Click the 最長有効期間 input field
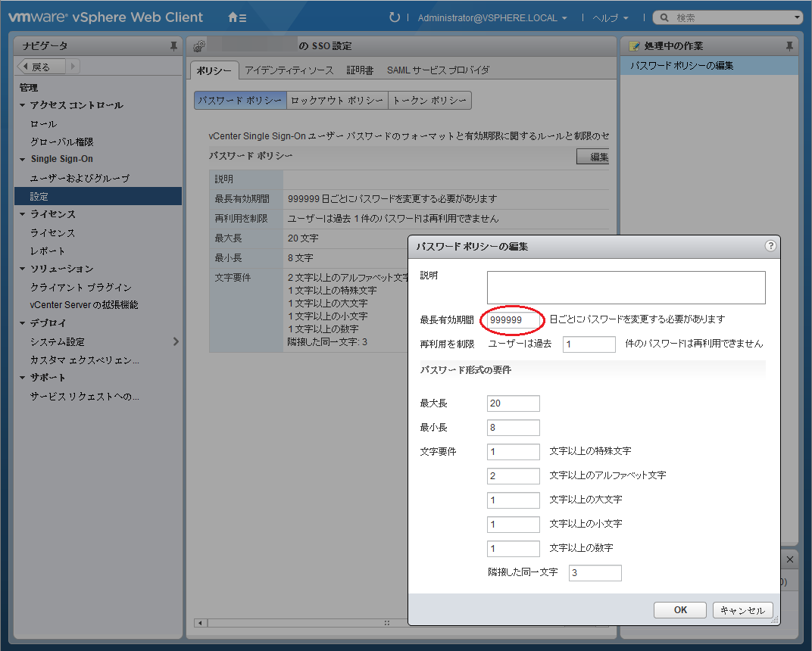This screenshot has width=812, height=651. [x=514, y=320]
